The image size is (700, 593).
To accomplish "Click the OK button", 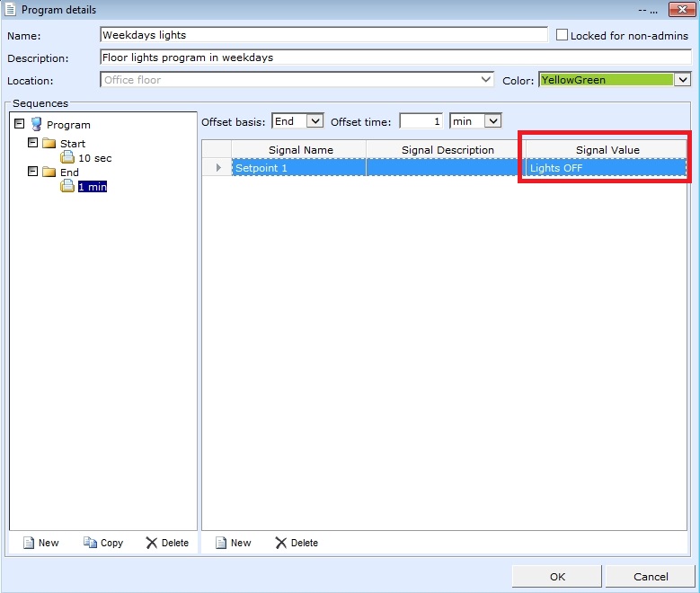I will (x=557, y=577).
